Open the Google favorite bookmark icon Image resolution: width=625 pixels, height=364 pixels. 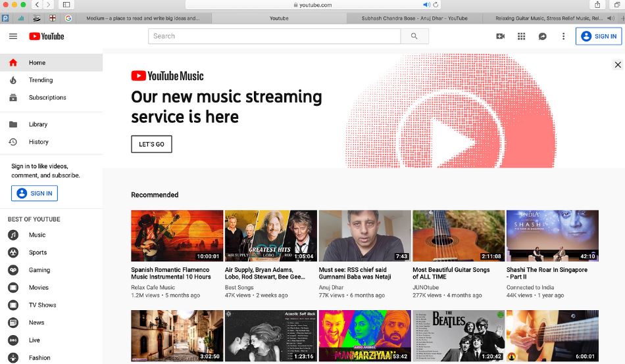pyautogui.click(x=68, y=18)
